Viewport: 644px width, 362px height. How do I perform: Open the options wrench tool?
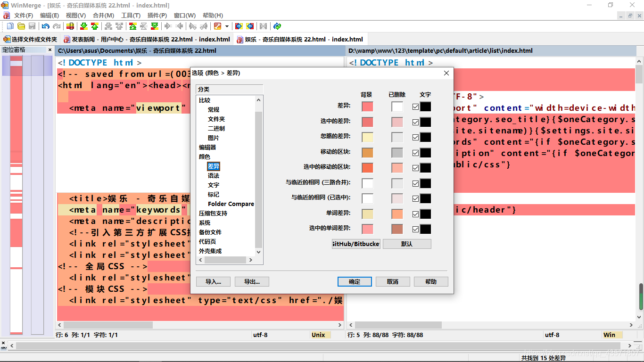tap(218, 26)
